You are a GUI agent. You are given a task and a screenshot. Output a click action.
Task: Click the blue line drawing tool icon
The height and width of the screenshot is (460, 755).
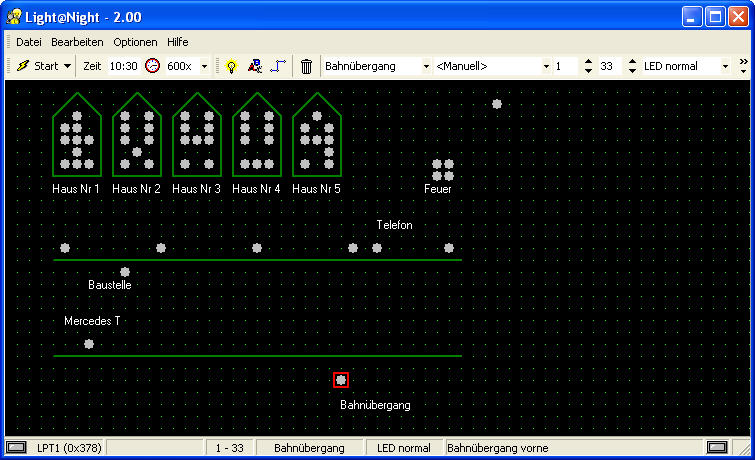(x=278, y=66)
